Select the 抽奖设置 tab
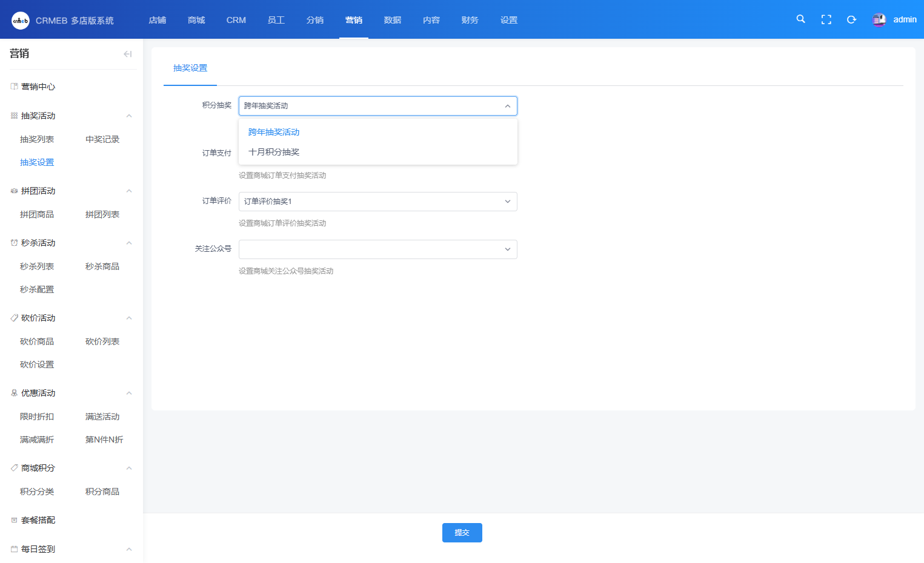Image resolution: width=924 pixels, height=563 pixels. (x=190, y=68)
